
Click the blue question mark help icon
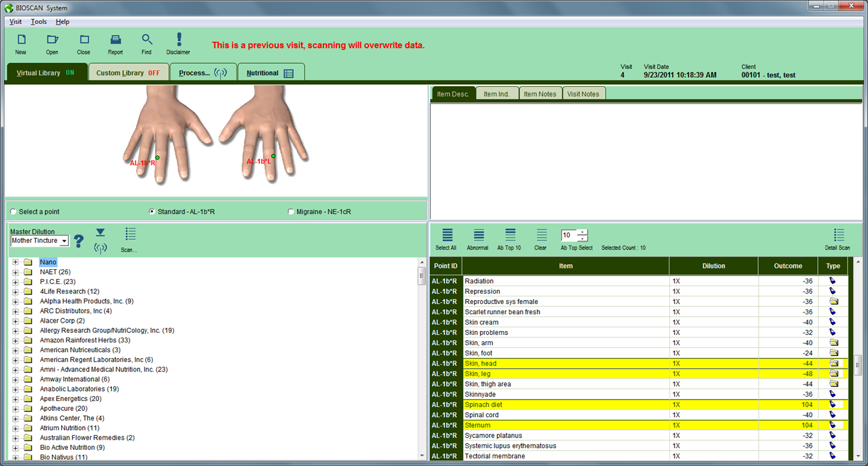(x=78, y=241)
